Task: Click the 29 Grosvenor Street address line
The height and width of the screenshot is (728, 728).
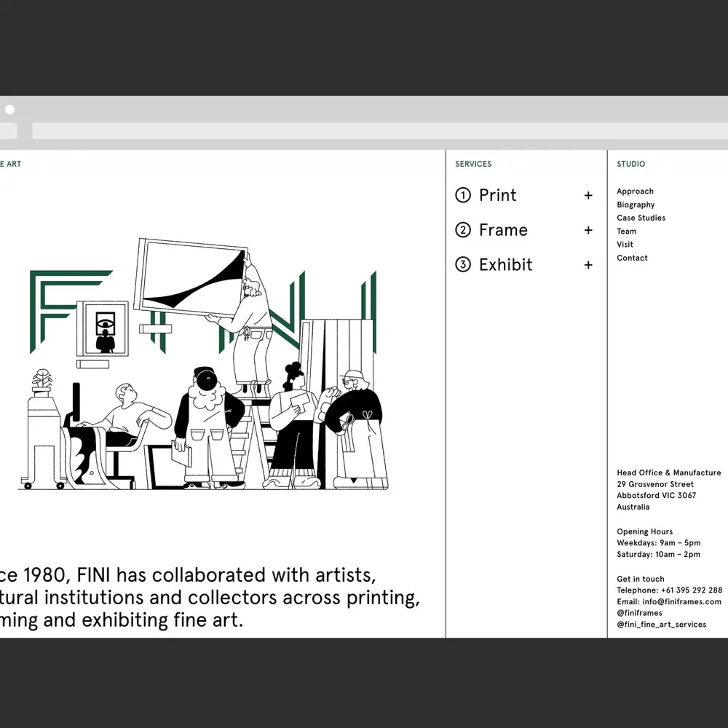Action: (655, 484)
